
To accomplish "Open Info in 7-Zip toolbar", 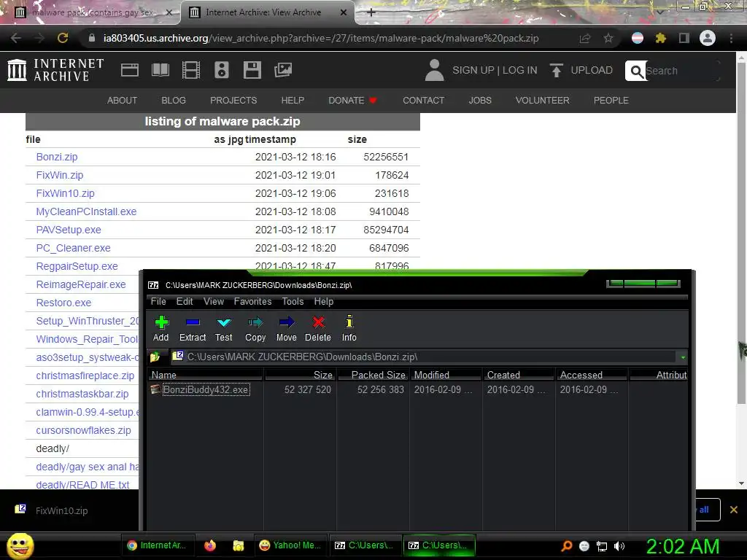I will [x=349, y=329].
